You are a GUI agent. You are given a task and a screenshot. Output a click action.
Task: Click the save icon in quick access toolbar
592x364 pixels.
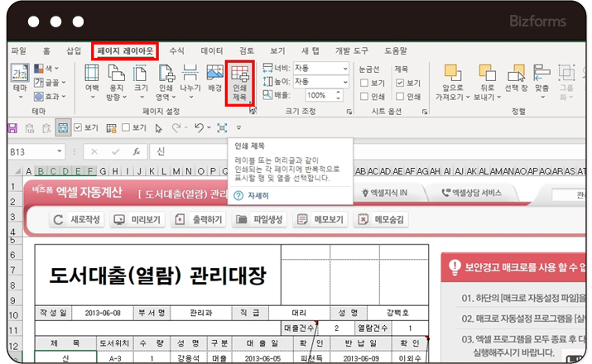click(12, 128)
